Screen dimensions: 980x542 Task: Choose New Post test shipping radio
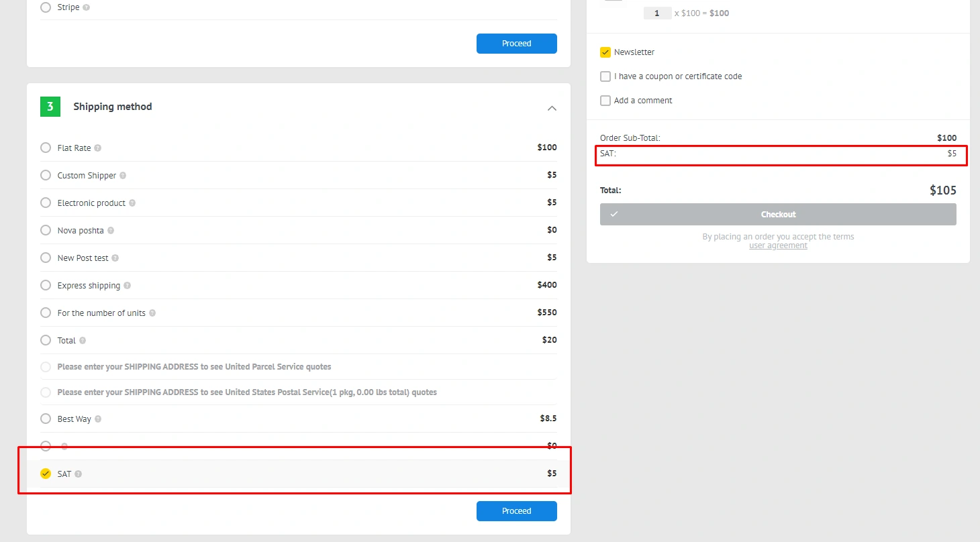click(46, 258)
